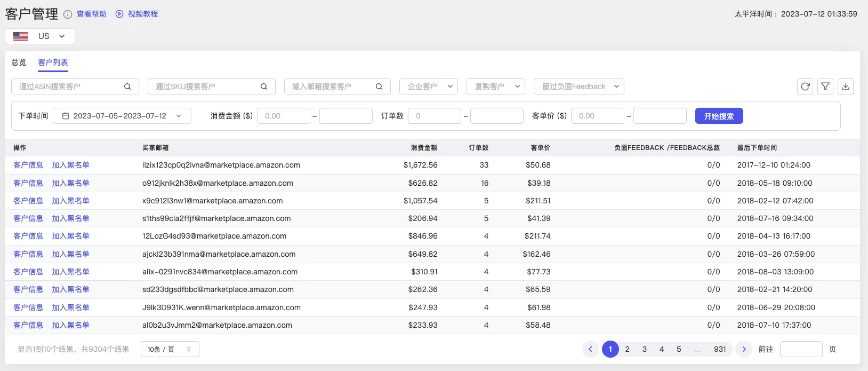Jump to last page 931

click(720, 349)
